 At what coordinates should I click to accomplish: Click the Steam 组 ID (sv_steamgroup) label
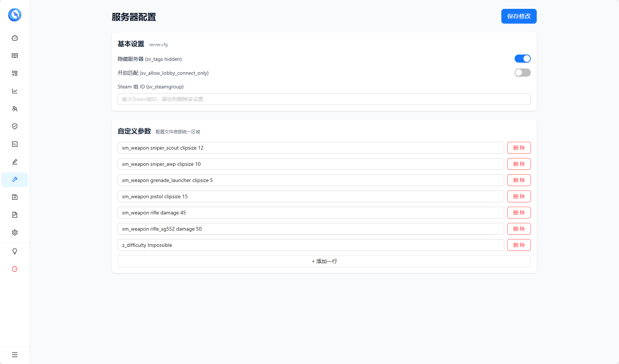pos(151,87)
